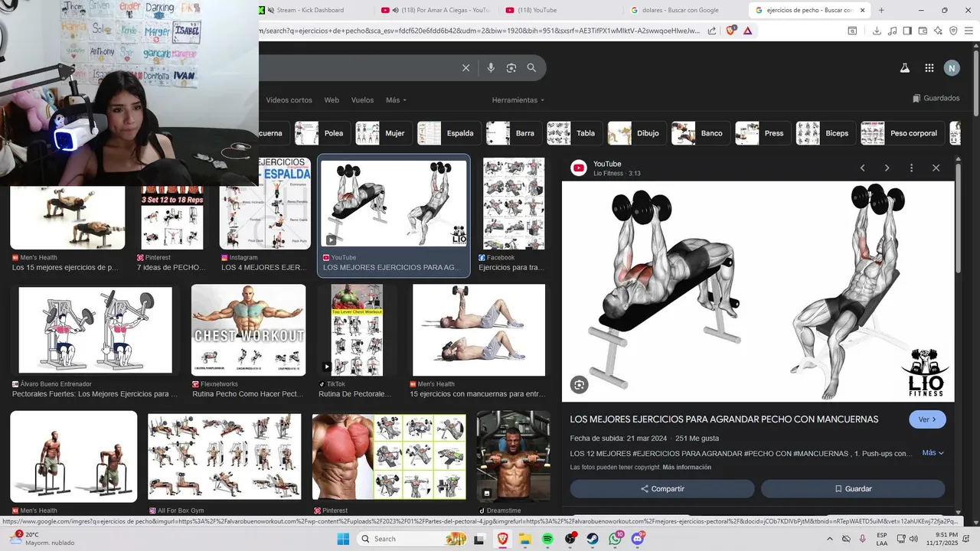Open the media playlist music-note icon
Screen dimensions: 980x551
coord(892,31)
